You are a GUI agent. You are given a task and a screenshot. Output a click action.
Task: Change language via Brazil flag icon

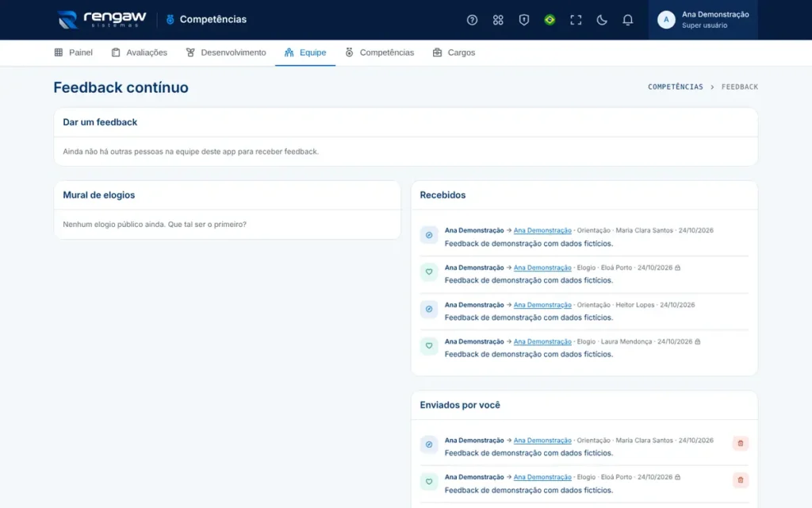[x=550, y=20]
